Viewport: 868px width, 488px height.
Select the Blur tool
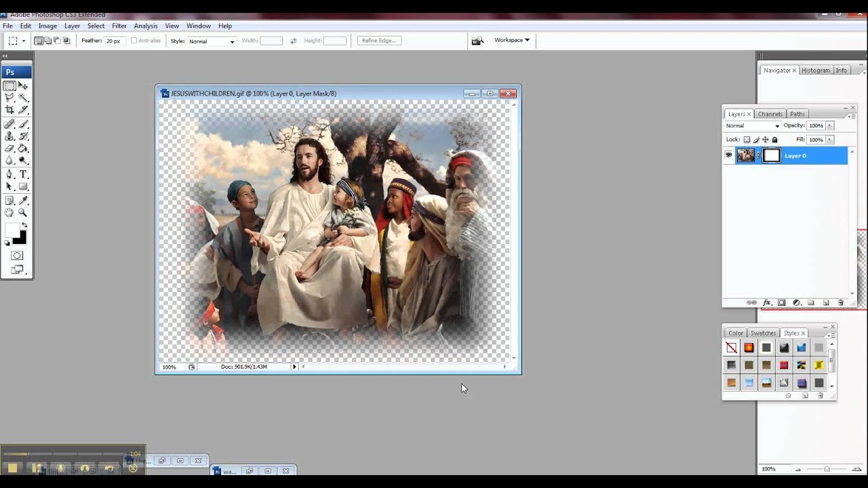(9, 160)
